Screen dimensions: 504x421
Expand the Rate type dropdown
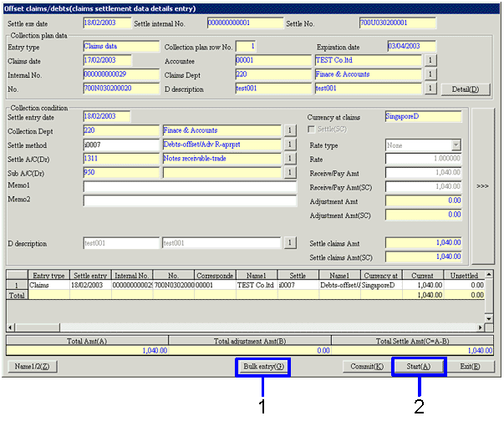pyautogui.click(x=456, y=145)
